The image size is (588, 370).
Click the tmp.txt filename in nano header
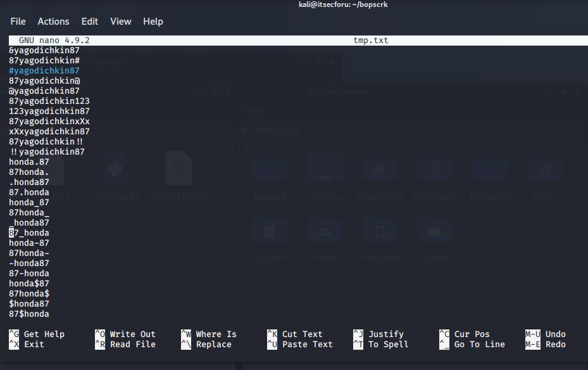370,41
